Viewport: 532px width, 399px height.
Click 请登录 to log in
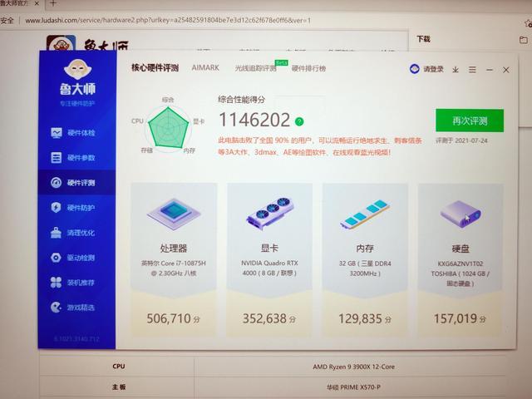[426, 69]
